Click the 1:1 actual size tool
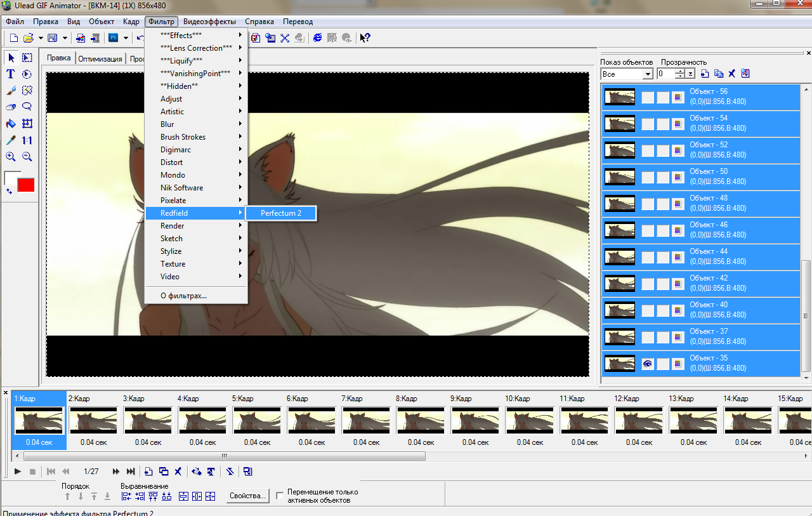 point(27,140)
